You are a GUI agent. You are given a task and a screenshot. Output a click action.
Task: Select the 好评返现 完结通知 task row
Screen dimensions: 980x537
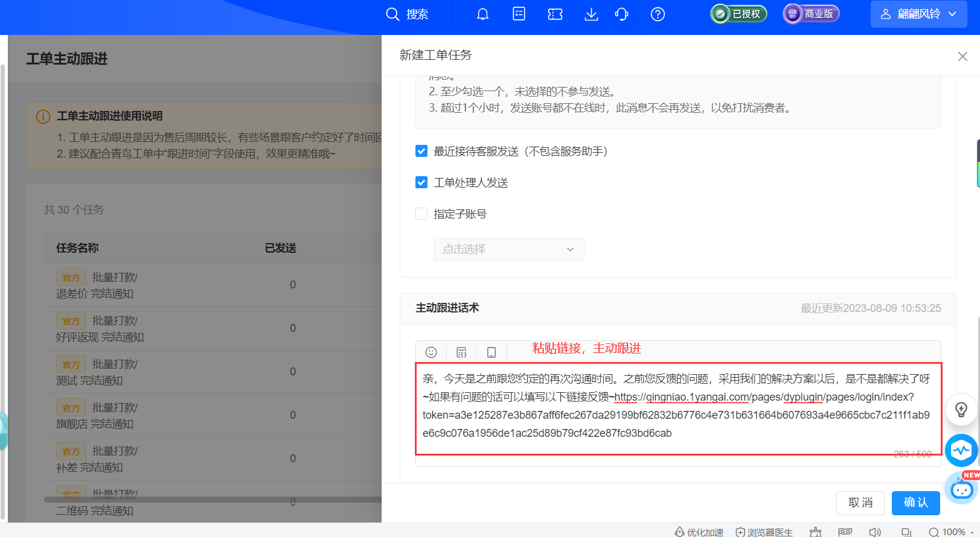213,328
